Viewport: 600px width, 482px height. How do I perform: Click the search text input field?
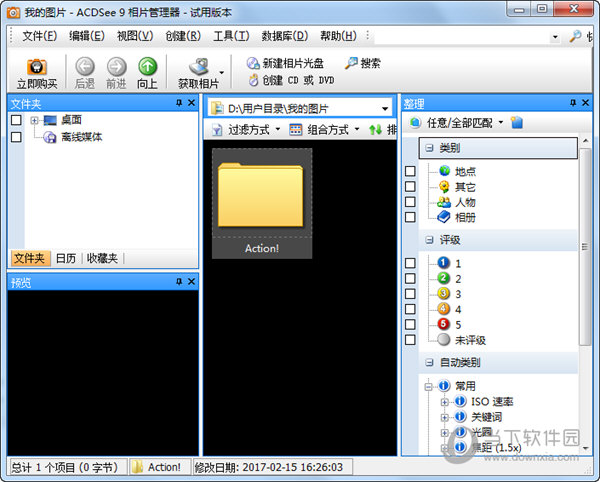462,37
